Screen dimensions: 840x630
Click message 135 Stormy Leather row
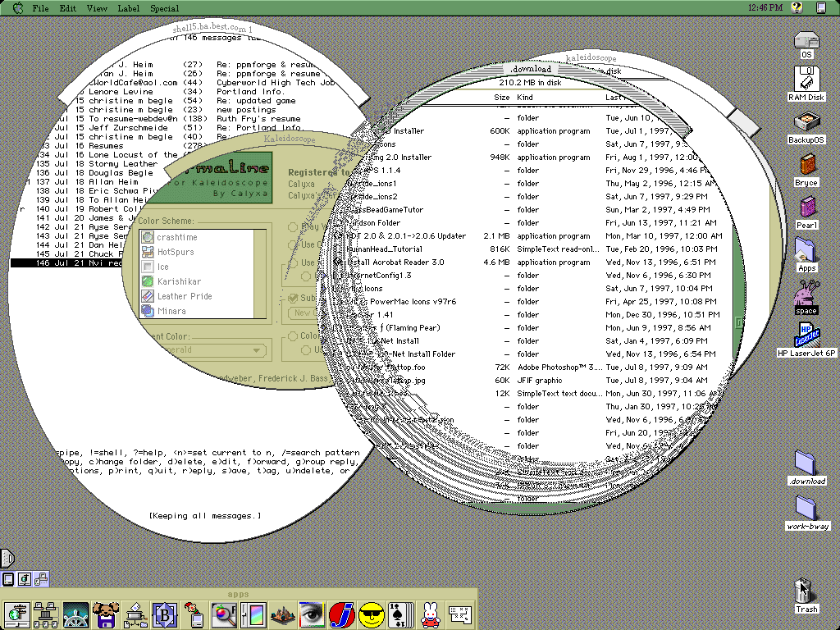(x=97, y=164)
